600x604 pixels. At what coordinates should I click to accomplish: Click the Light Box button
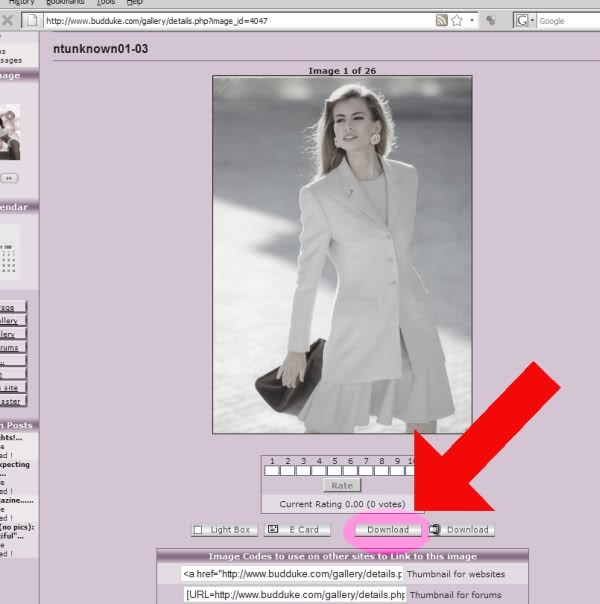[222, 529]
